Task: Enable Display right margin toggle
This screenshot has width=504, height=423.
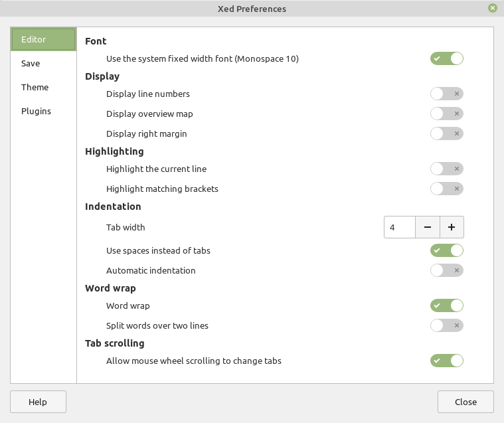Action: [x=446, y=133]
